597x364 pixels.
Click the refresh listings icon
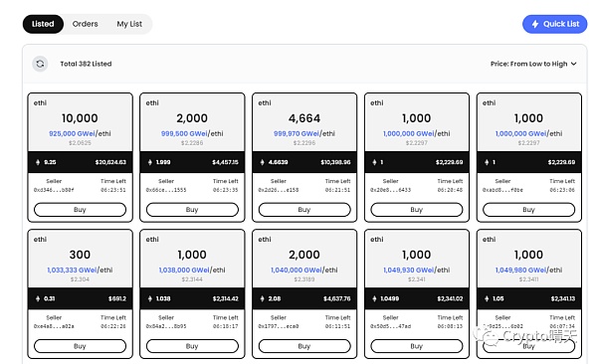point(40,64)
